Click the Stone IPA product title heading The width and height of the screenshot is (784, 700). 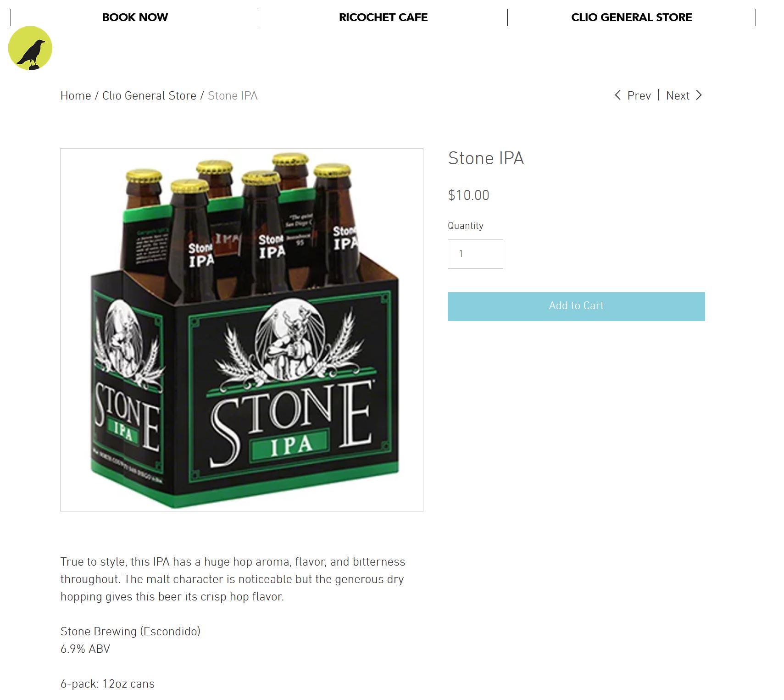(x=486, y=158)
